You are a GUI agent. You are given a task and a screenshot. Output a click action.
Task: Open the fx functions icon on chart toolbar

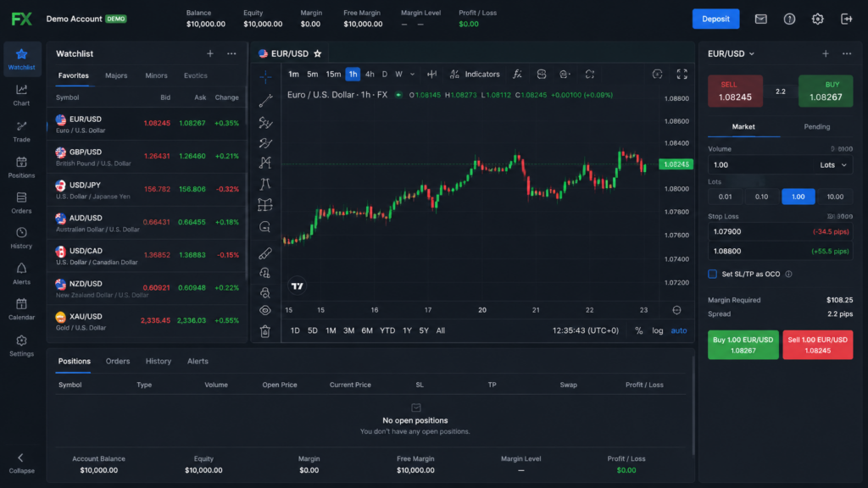click(x=517, y=75)
